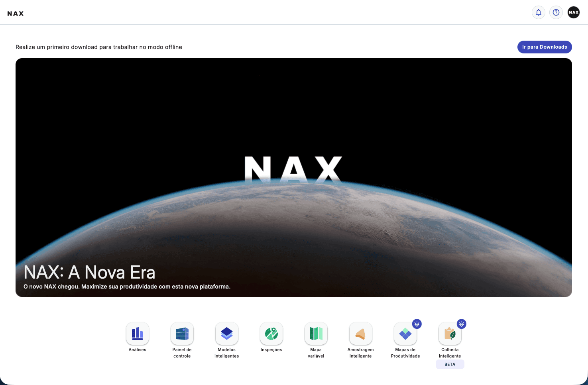Click Ir para Downloads button
This screenshot has width=588, height=385.
[545, 47]
